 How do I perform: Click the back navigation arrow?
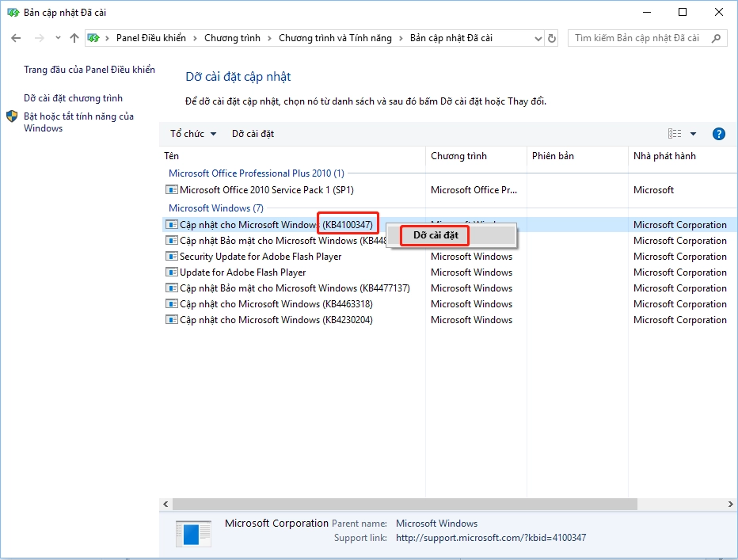click(x=16, y=37)
